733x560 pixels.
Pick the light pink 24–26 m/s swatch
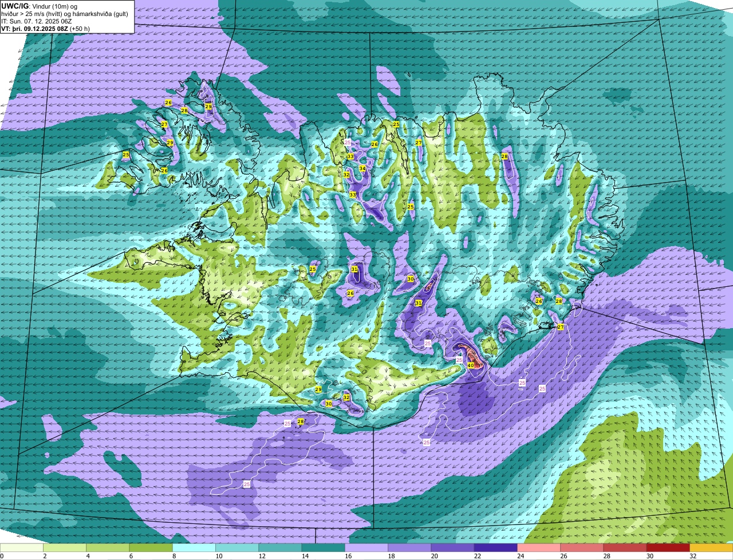coord(539,548)
